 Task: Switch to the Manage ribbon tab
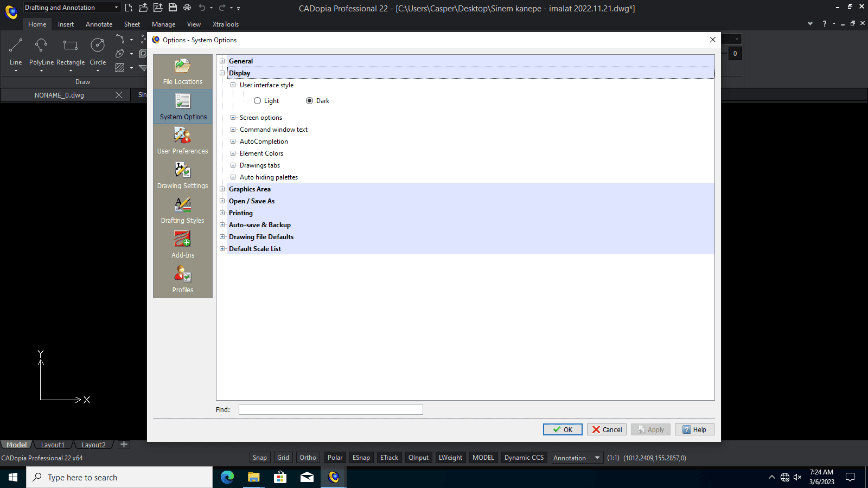(x=163, y=24)
